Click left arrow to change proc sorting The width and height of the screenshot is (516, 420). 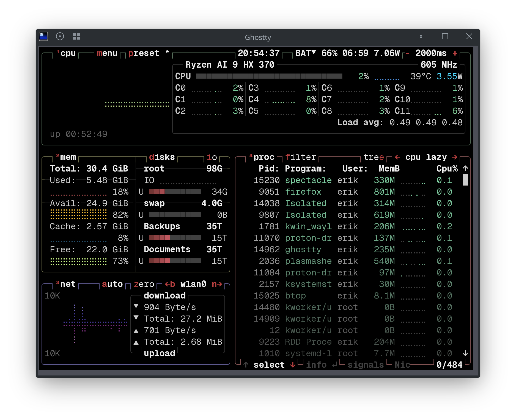397,157
